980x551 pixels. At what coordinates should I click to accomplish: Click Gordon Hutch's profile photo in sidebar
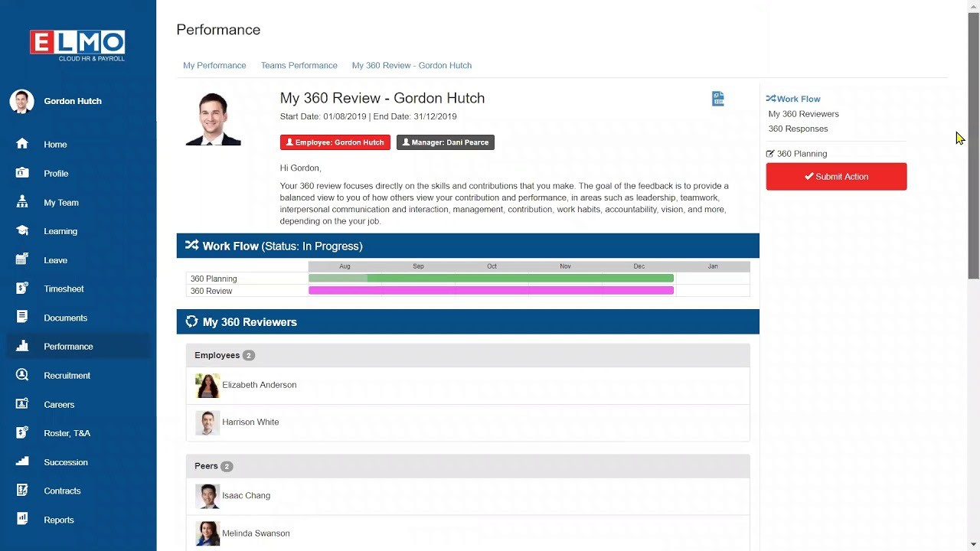[21, 101]
